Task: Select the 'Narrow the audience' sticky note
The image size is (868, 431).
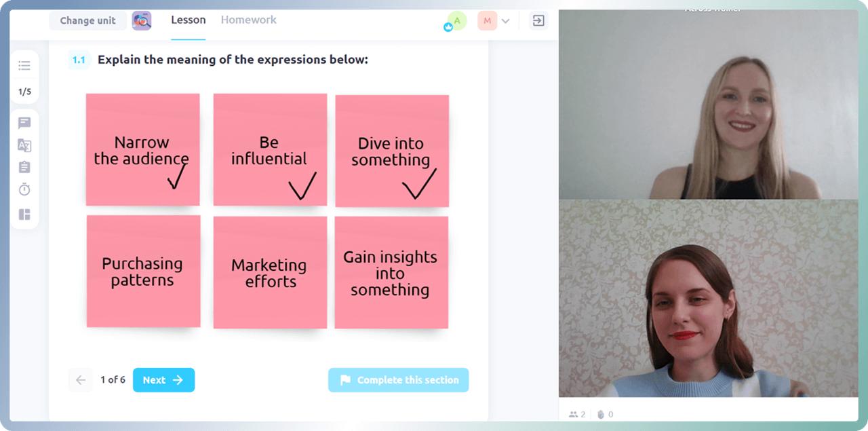Action: tap(142, 149)
